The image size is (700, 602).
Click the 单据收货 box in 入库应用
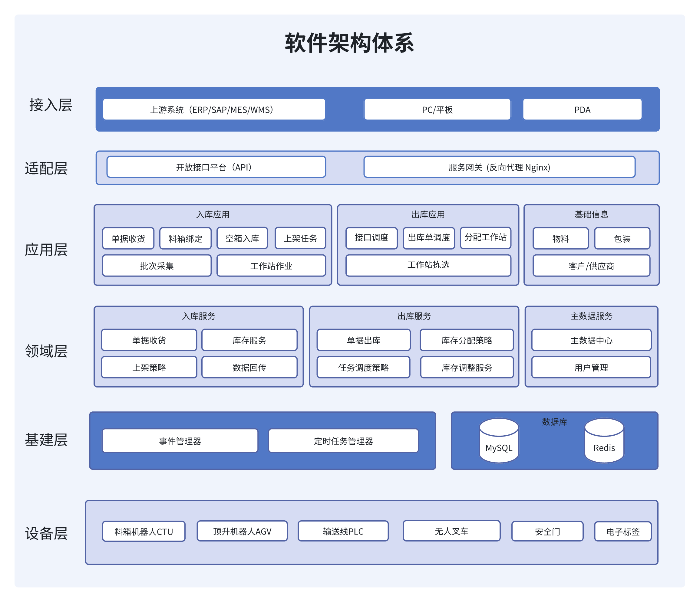(x=128, y=238)
